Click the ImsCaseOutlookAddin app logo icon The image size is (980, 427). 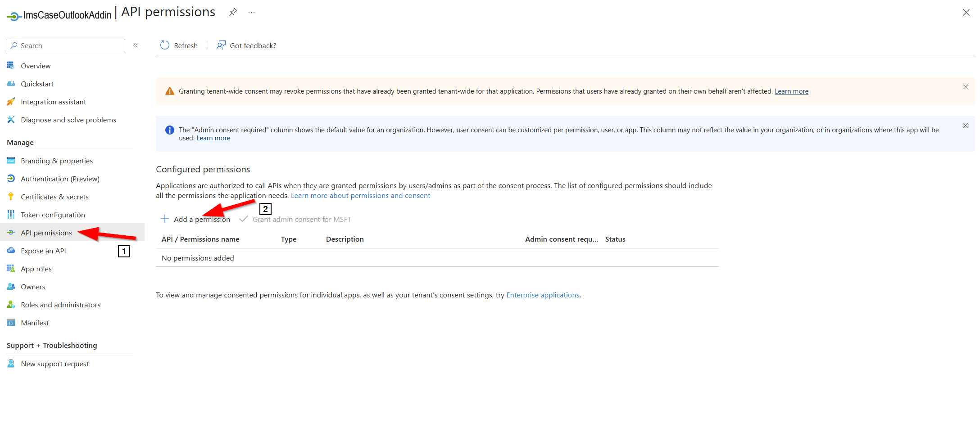[x=14, y=17]
